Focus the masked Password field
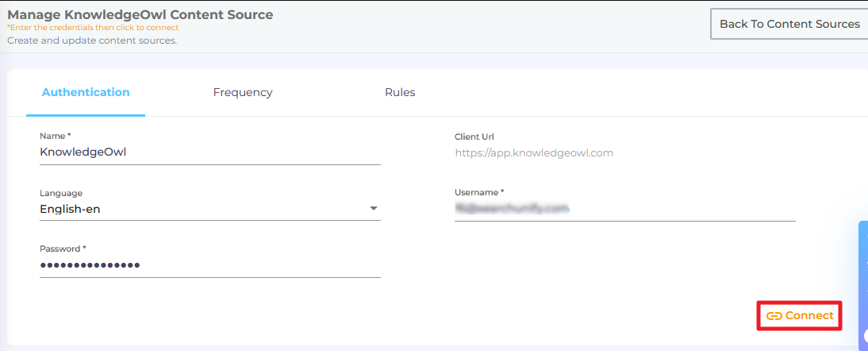Viewport: 868px width, 351px height. 209,265
